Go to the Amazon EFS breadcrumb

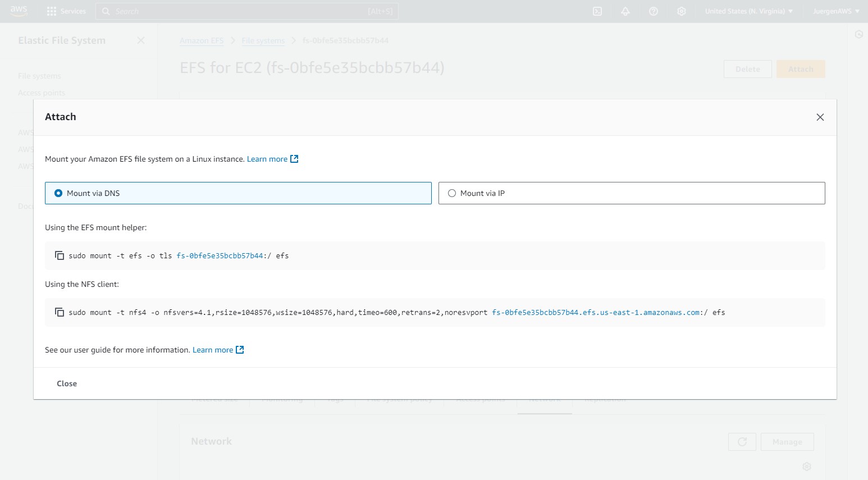202,40
